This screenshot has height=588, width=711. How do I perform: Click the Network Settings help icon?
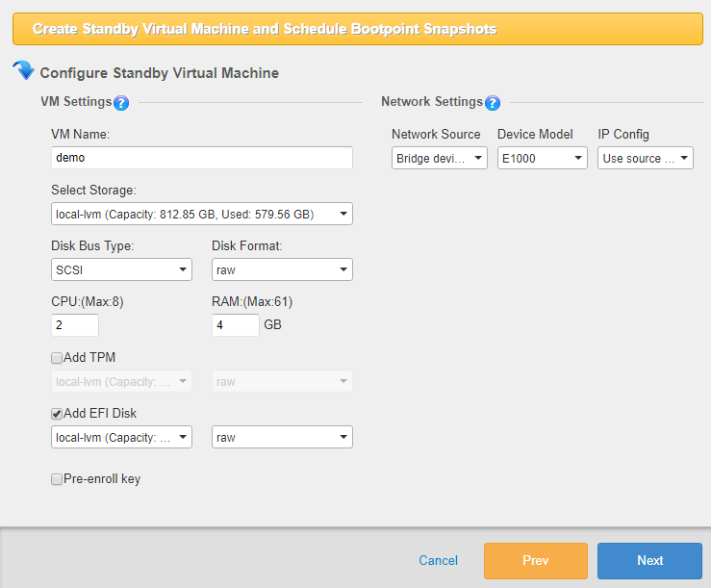[493, 103]
